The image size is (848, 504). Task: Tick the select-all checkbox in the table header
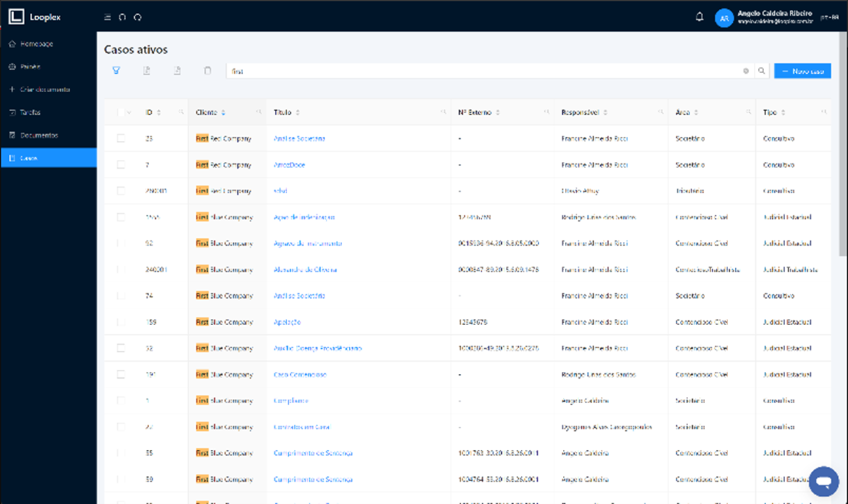coord(121,112)
